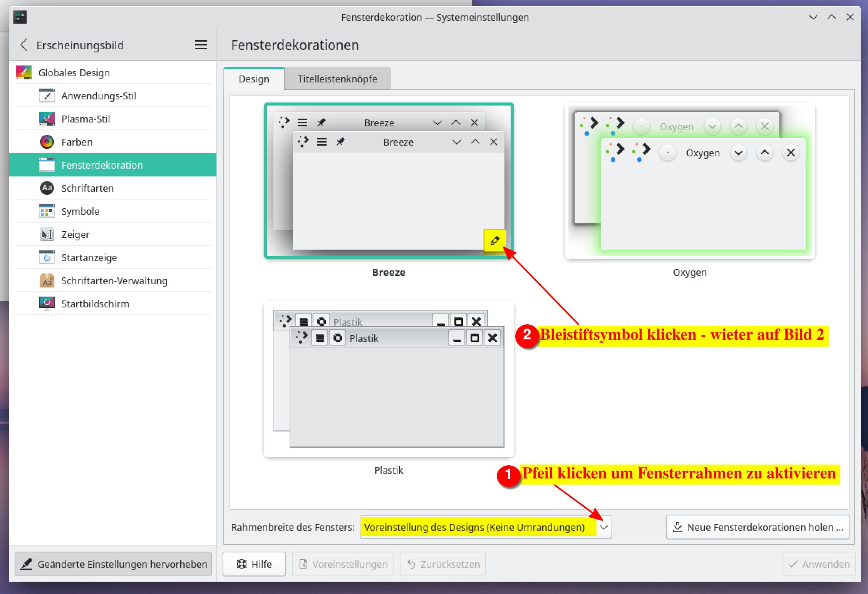
Task: Open Globales Design settings
Action: (113, 72)
